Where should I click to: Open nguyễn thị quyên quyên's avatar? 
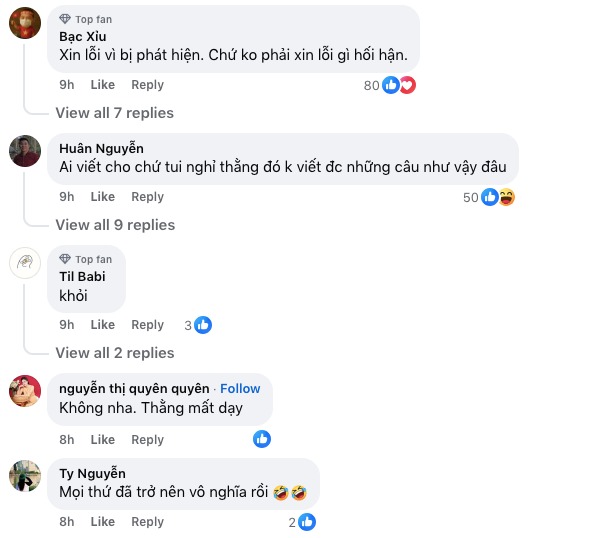click(25, 391)
